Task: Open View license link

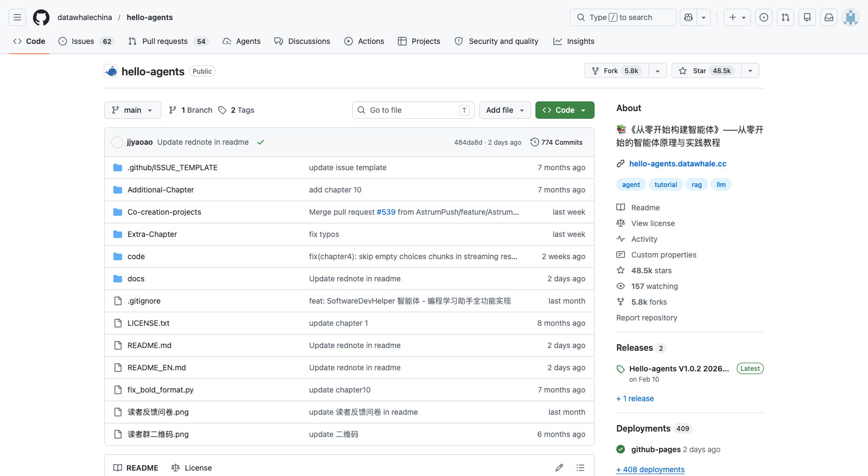Action: 646,223
